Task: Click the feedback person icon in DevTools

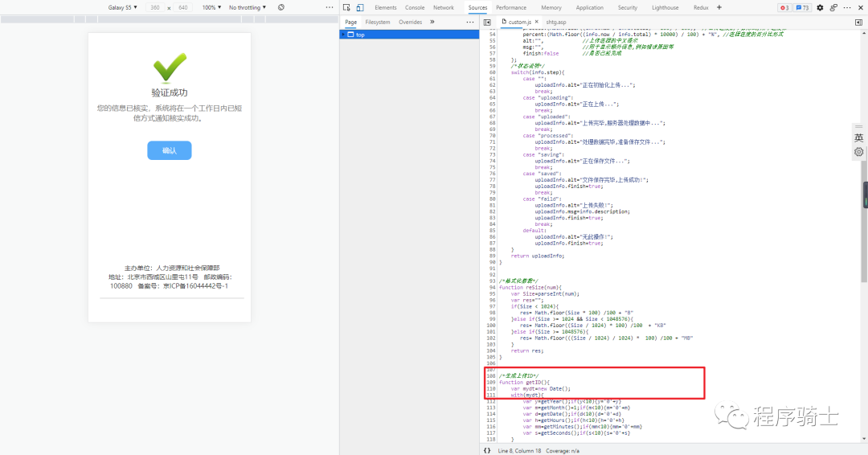Action: click(x=833, y=7)
